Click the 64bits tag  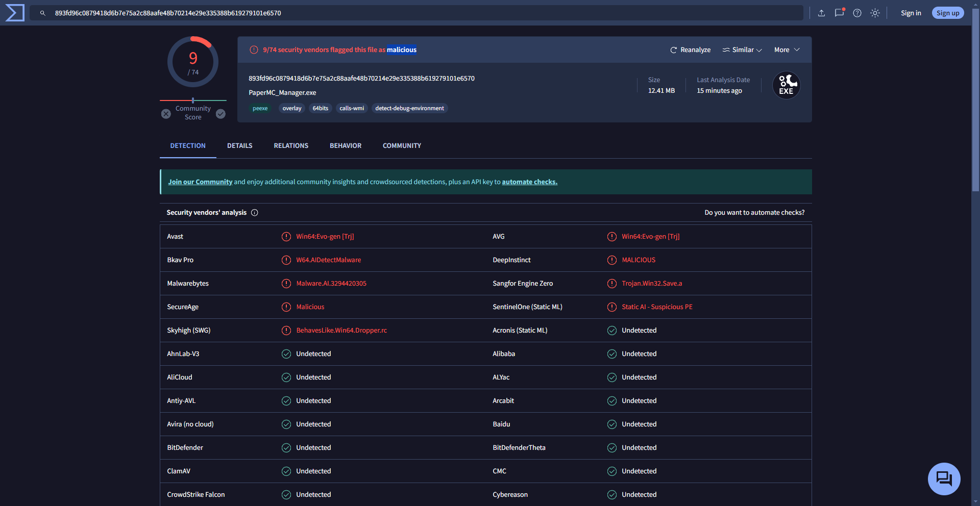[321, 108]
